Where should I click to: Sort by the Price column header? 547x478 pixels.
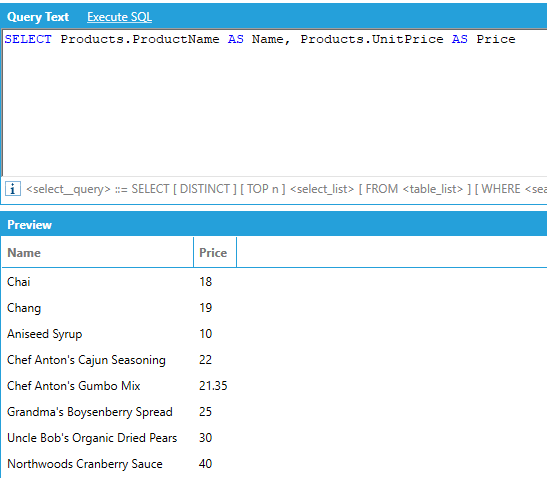(x=215, y=253)
